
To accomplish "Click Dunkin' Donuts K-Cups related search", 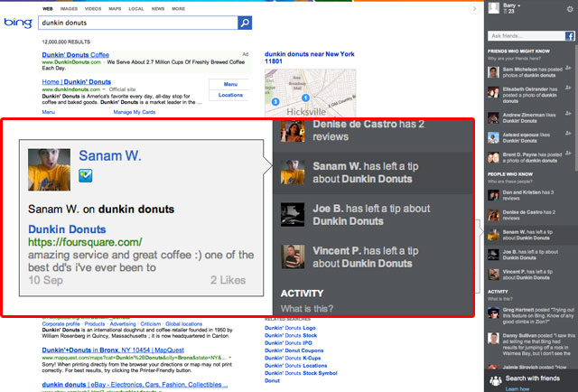I will 293,358.
